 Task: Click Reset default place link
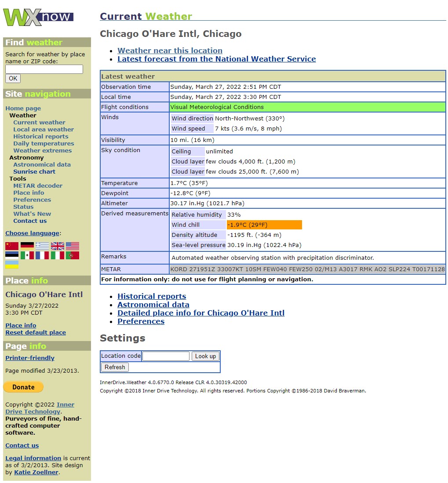pyautogui.click(x=36, y=333)
